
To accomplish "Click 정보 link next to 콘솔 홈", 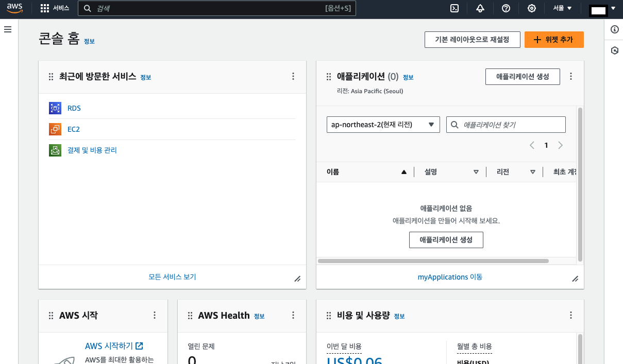I will [89, 41].
